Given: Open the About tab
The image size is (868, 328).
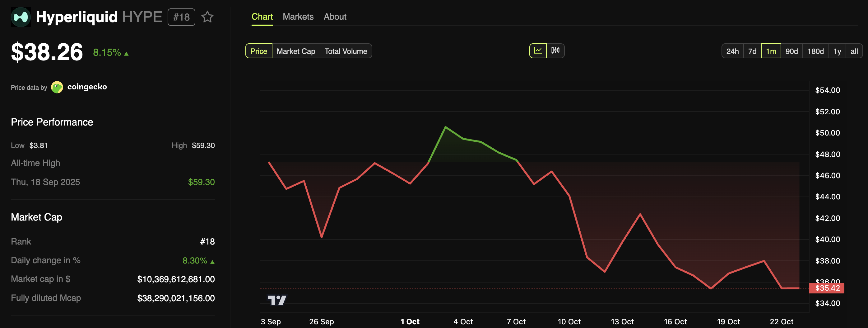Looking at the screenshot, I should coord(335,17).
